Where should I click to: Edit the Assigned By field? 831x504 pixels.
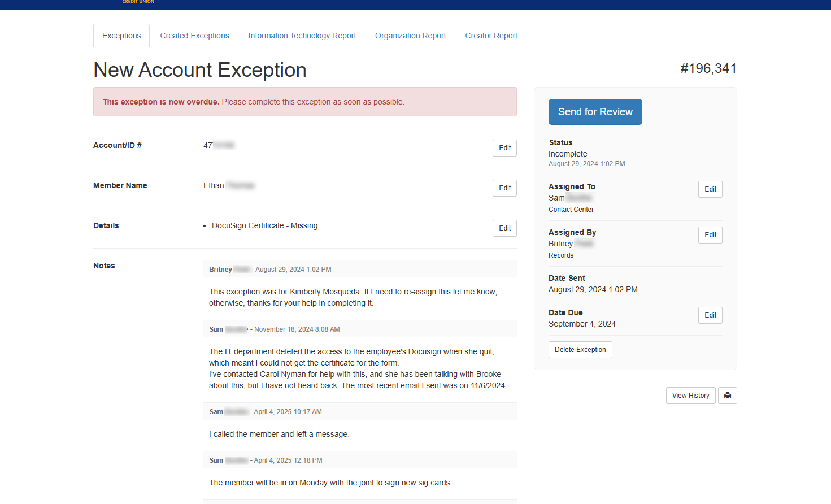point(710,234)
